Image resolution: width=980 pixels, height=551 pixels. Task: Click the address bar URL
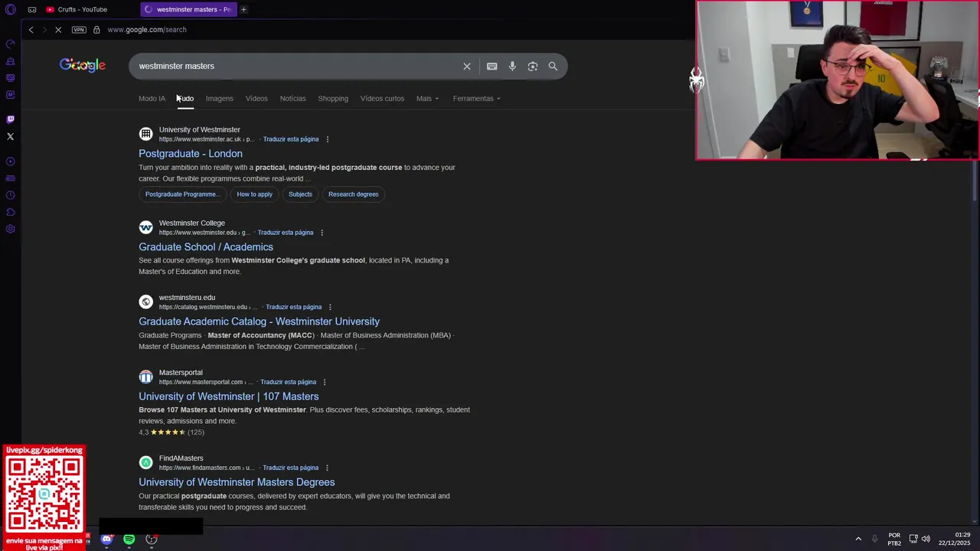pyautogui.click(x=147, y=29)
